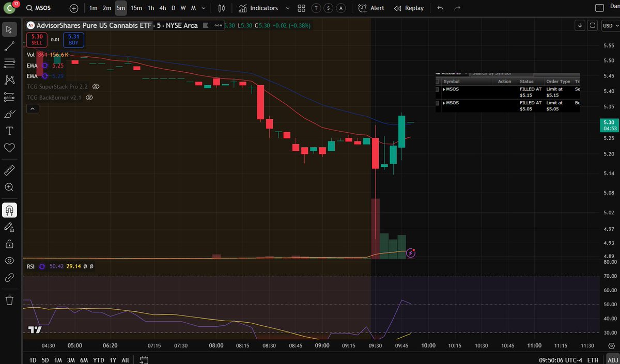620x364 pixels.
Task: Switch to the weekly W timeframe
Action: pos(183,8)
